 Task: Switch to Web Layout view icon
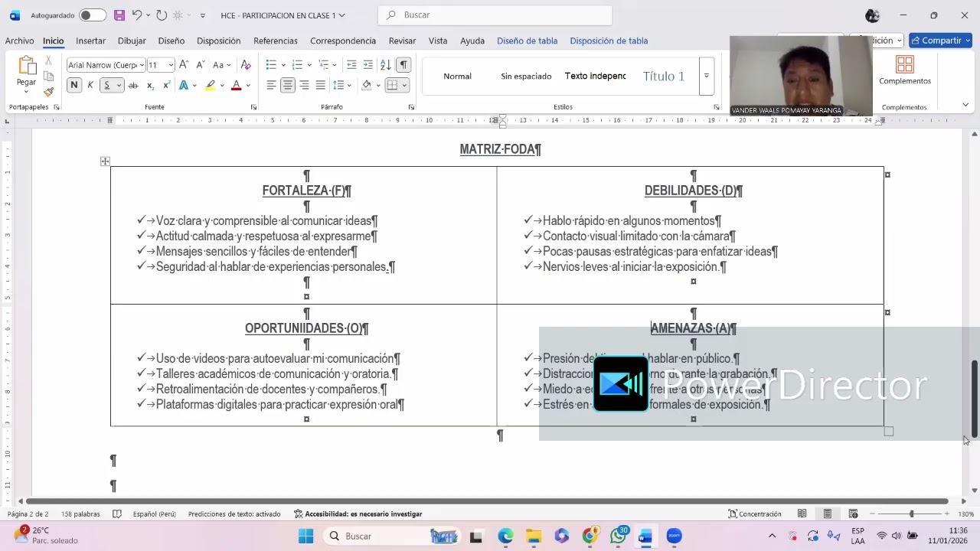pos(853,514)
